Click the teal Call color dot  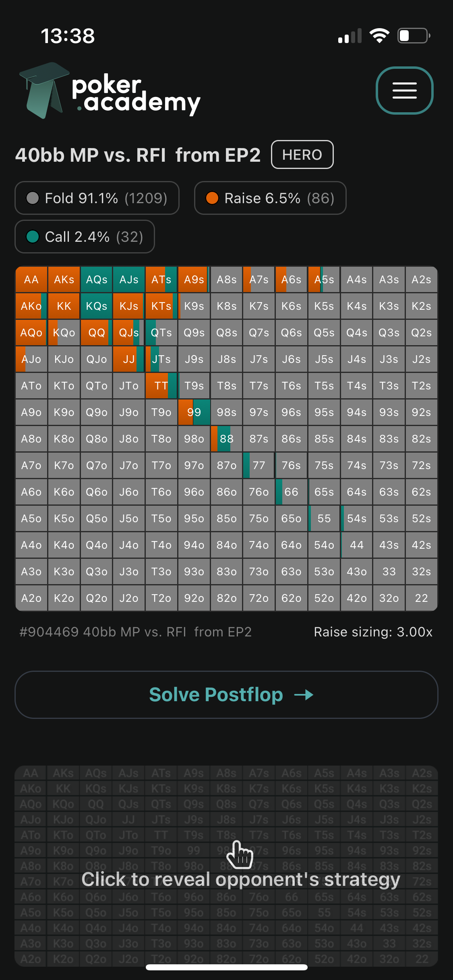pyautogui.click(x=33, y=237)
